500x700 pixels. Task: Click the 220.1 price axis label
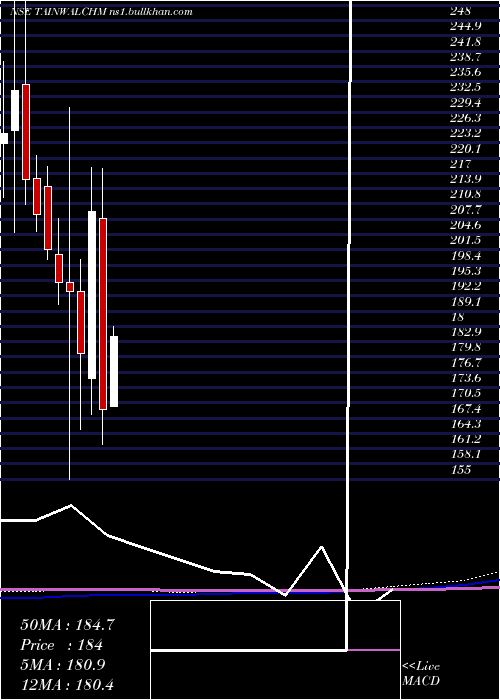(x=465, y=149)
